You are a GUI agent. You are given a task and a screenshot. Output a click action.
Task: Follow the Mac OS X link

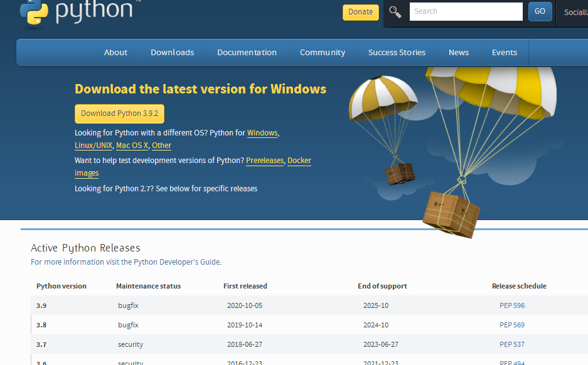click(132, 145)
